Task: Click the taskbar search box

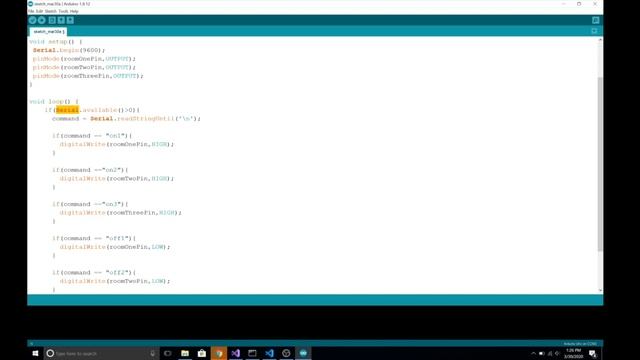Action: point(101,353)
